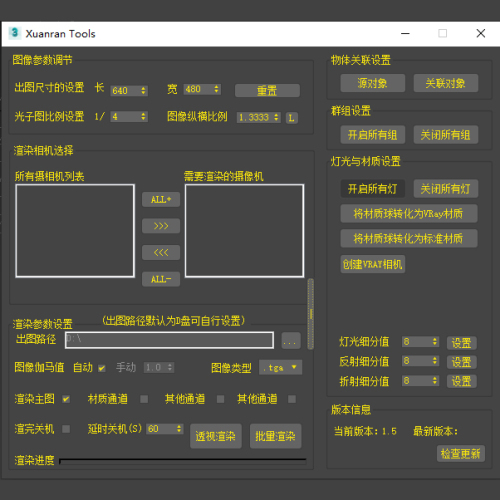The image size is (500, 500).
Task: Click the ALL- remove all cameras button
Action: [x=161, y=279]
